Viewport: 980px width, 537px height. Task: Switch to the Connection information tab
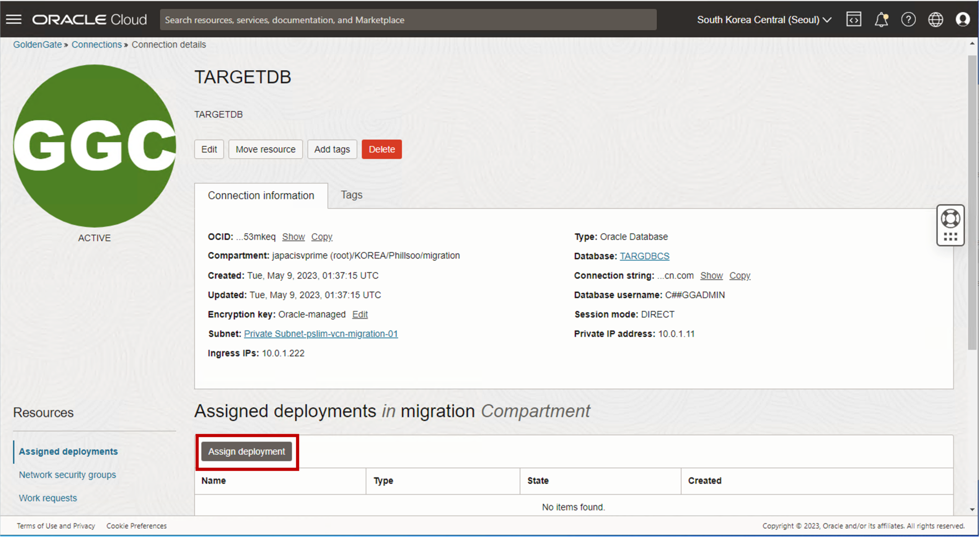(x=261, y=196)
